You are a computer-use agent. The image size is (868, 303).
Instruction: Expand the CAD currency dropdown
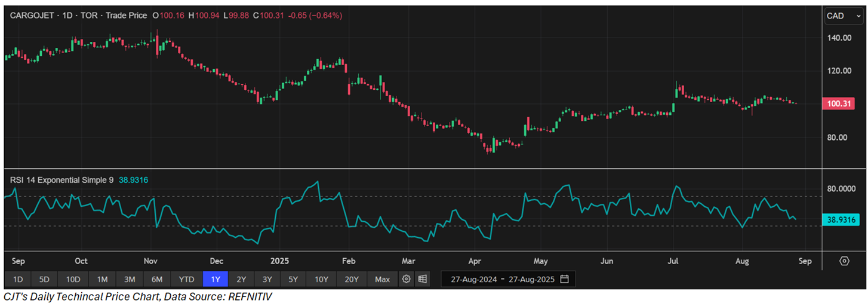(x=844, y=16)
